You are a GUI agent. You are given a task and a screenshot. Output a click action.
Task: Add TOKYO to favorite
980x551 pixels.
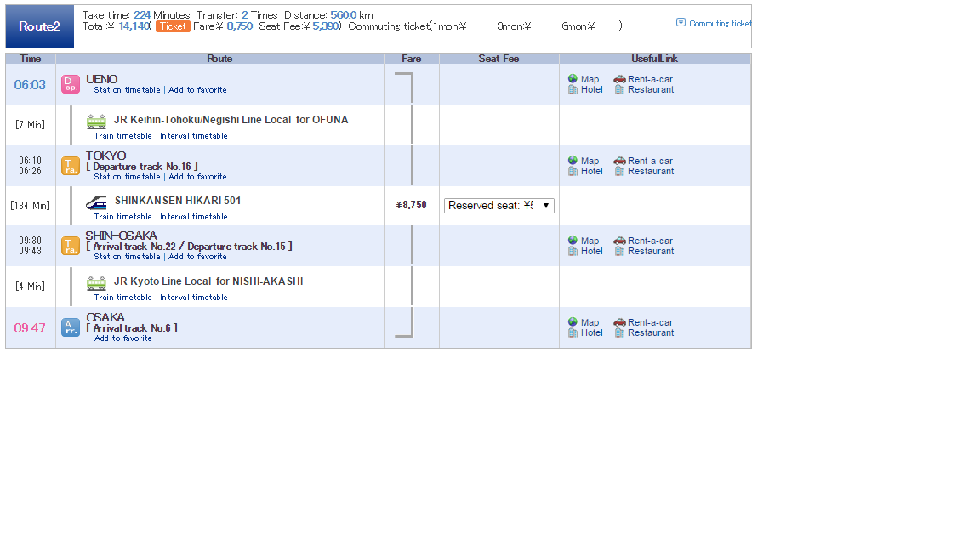click(x=197, y=177)
